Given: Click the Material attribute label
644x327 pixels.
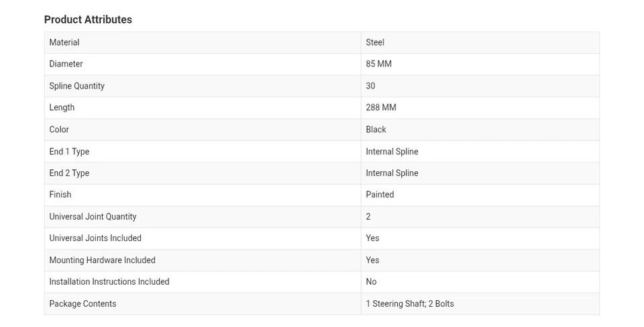Looking at the screenshot, I should tap(64, 42).
